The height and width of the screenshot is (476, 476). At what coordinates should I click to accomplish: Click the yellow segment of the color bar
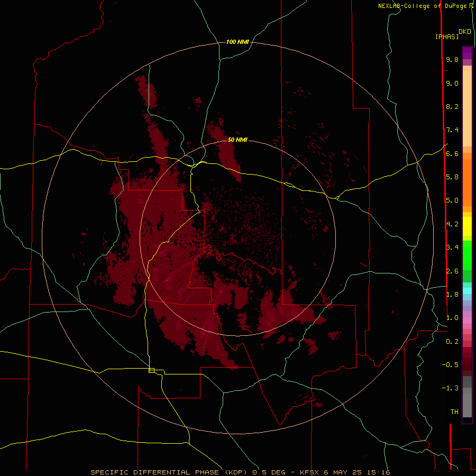click(467, 226)
